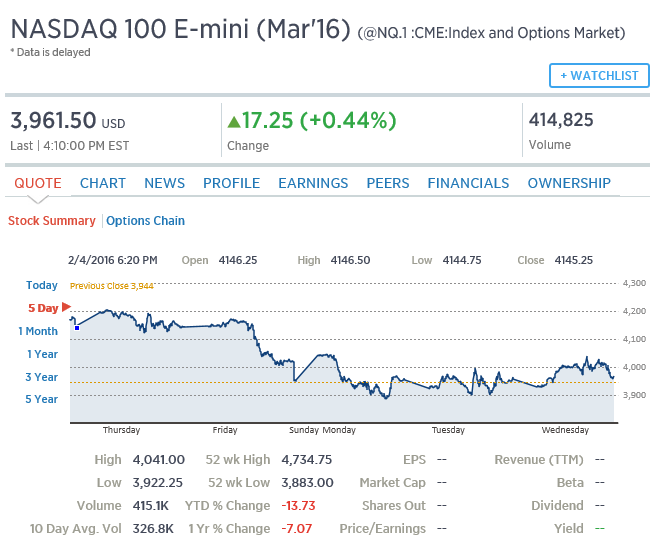The height and width of the screenshot is (556, 658).
Task: Click the Data is delayed note
Action: pos(50,52)
